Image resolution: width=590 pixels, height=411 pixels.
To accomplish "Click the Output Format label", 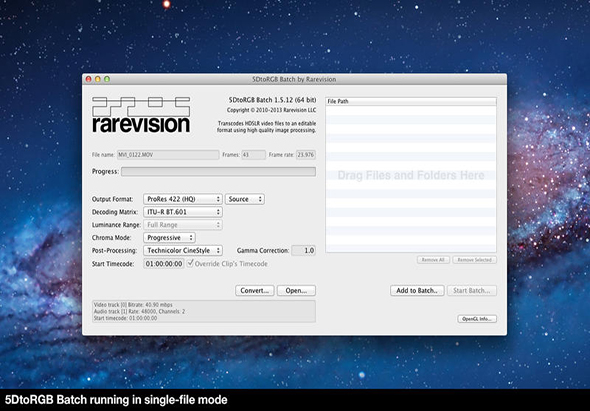I will click(x=113, y=199).
